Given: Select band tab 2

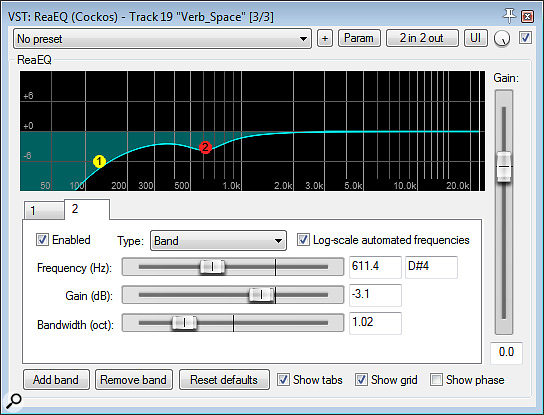Looking at the screenshot, I should 87,209.
